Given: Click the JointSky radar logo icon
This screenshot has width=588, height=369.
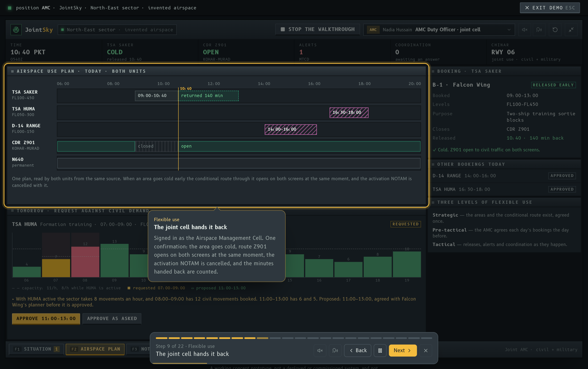Looking at the screenshot, I should [16, 30].
